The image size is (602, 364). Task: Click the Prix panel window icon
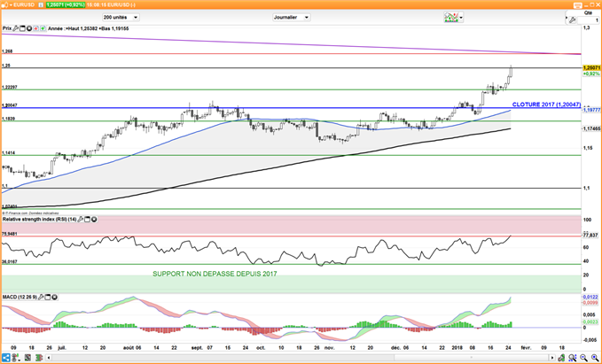click(22, 28)
